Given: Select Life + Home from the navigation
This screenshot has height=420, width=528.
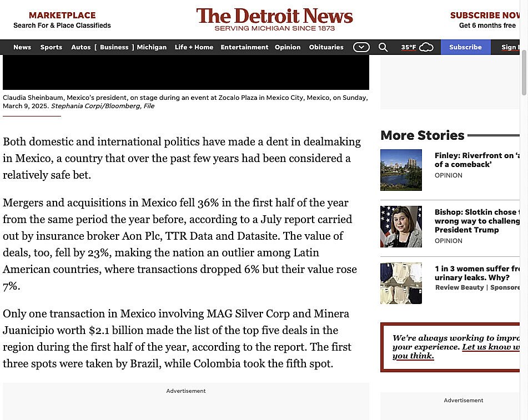Looking at the screenshot, I should 194,47.
